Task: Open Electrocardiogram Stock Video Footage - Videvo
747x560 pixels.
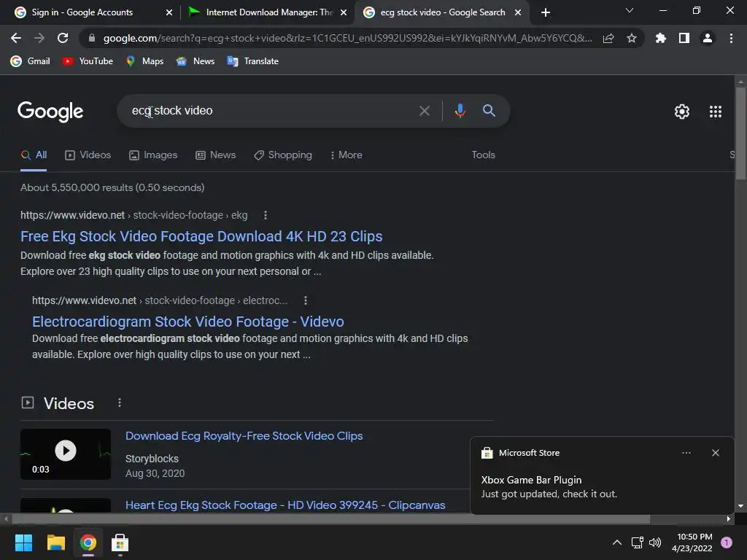Action: pos(187,322)
